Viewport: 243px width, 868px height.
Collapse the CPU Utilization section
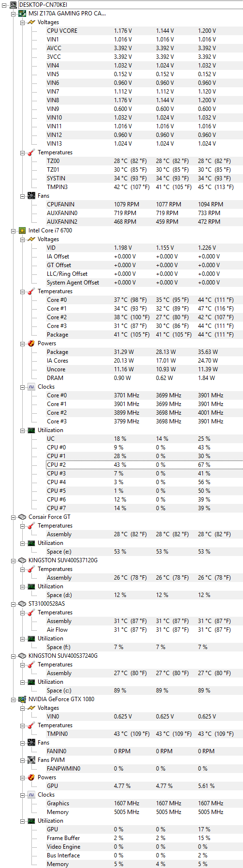(23, 430)
